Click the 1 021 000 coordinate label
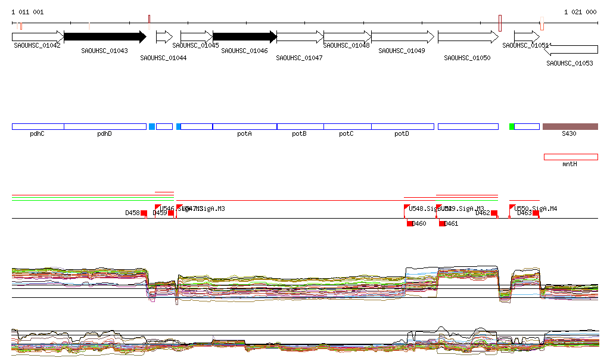Viewport: 610px width, 364px height. click(580, 12)
